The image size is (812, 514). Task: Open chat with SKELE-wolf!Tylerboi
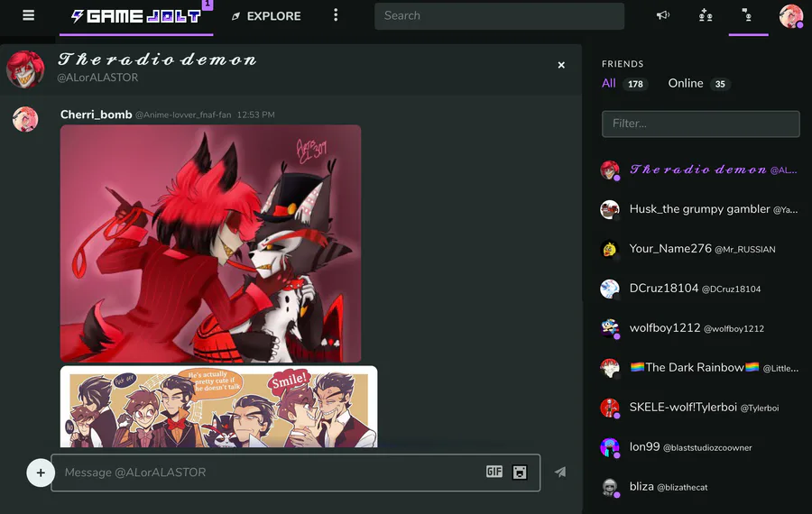pos(699,408)
